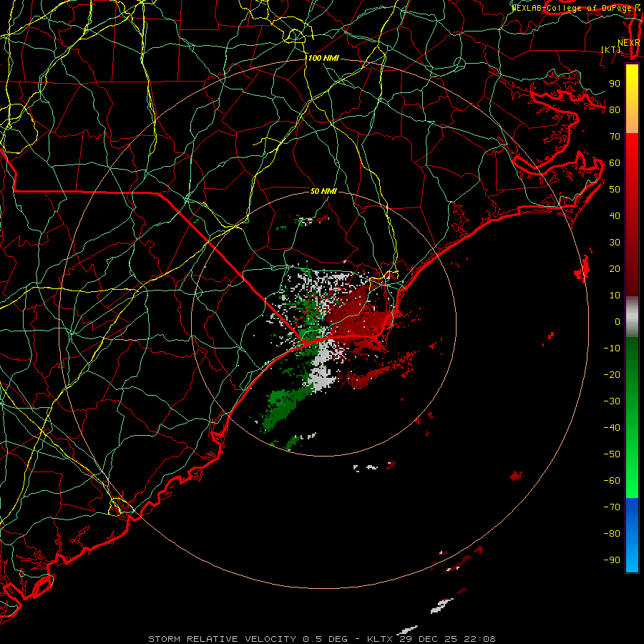The image size is (644, 644).
Task: Click the 20 value on velocity scale
Action: tap(615, 269)
